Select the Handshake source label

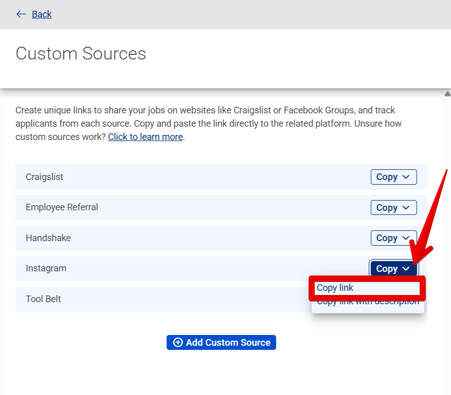click(48, 238)
